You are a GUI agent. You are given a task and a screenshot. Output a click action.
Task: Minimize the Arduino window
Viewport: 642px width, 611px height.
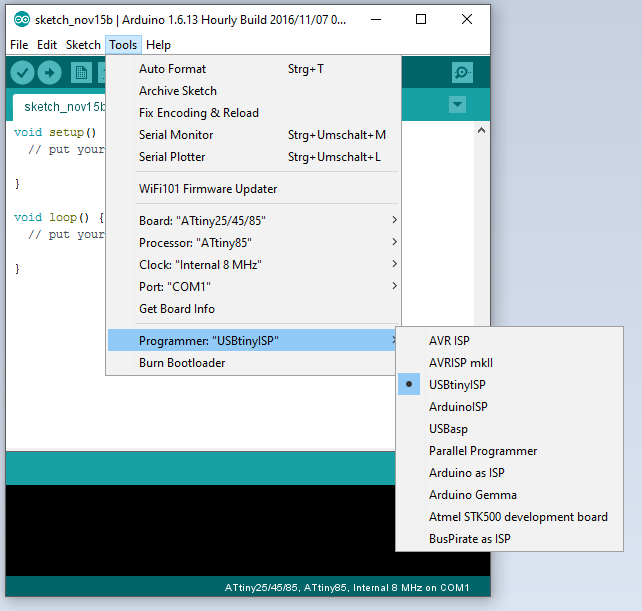coord(376,19)
